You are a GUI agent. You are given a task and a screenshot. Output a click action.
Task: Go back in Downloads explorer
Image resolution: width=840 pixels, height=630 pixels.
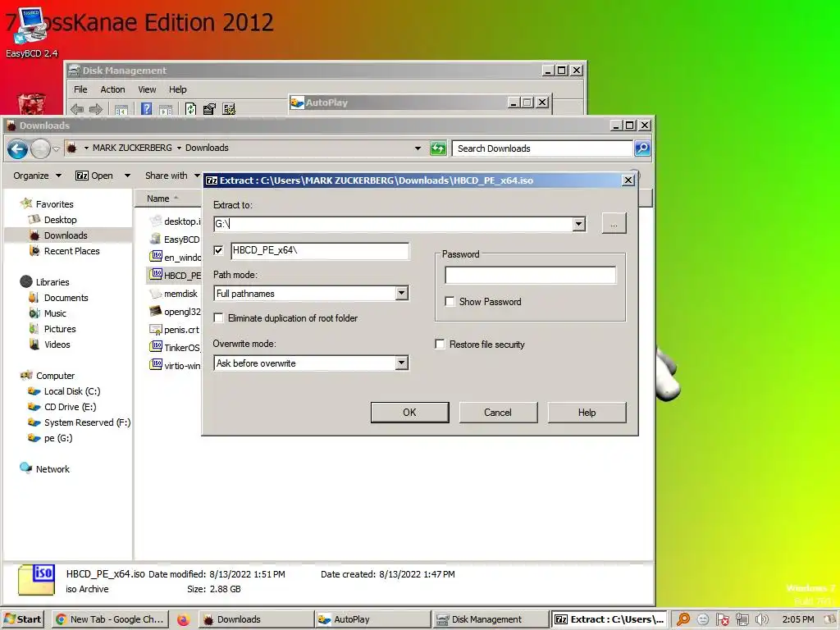[18, 149]
